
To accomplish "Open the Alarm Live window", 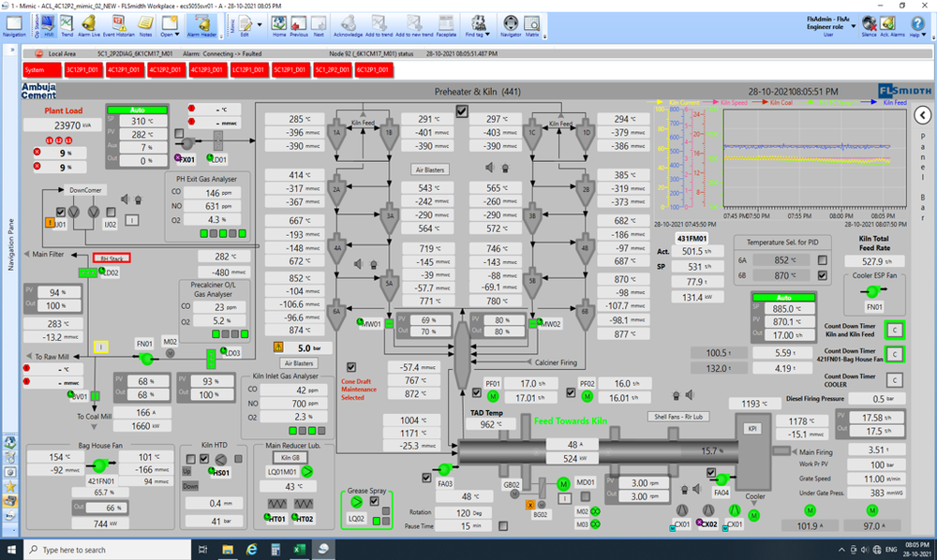I will pos(88,24).
